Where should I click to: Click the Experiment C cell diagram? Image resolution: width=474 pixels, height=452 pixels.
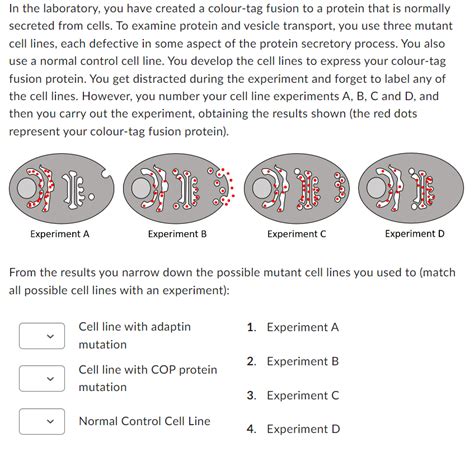pyautogui.click(x=297, y=188)
